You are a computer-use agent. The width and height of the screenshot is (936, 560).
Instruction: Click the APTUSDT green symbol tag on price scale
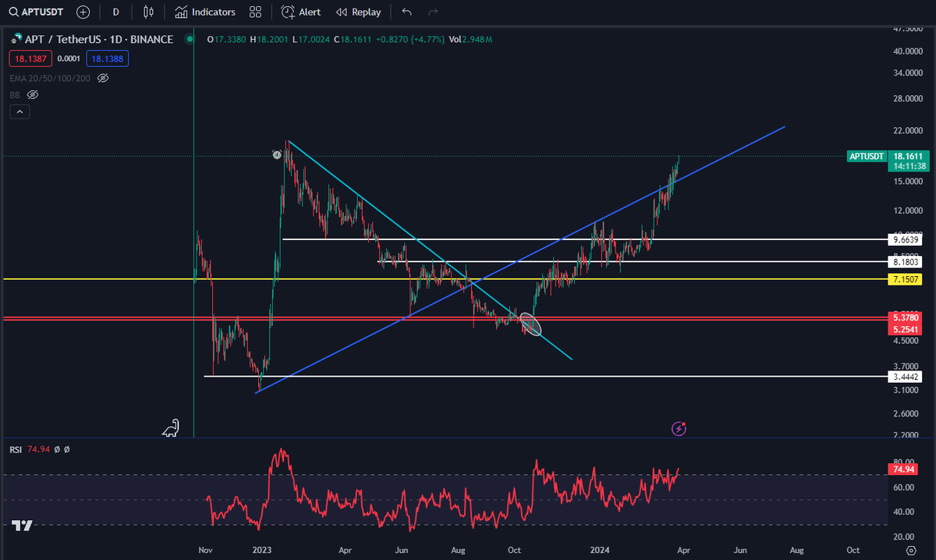pos(867,156)
